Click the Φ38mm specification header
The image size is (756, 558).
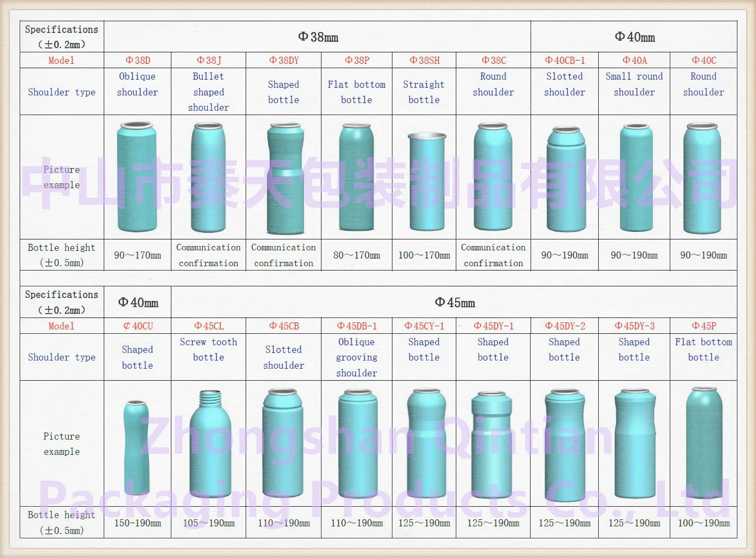click(318, 37)
